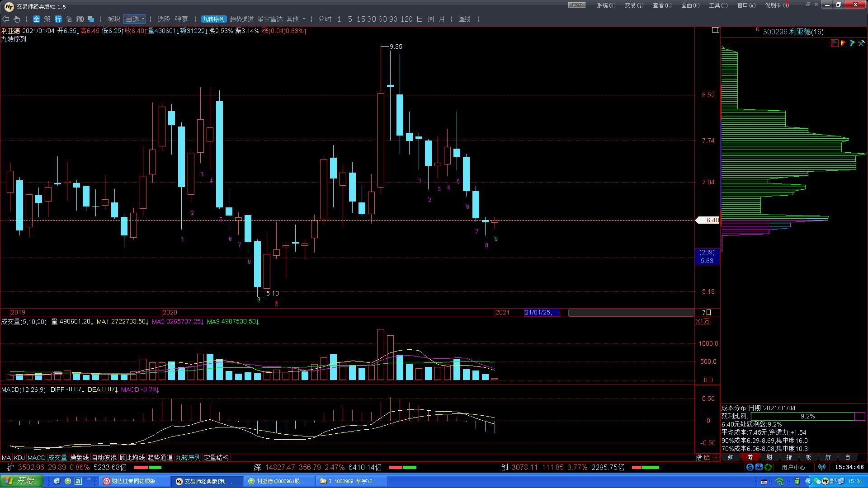Open the 工具 menu in menu bar
Image resolution: width=868 pixels, height=488 pixels.
718,5
